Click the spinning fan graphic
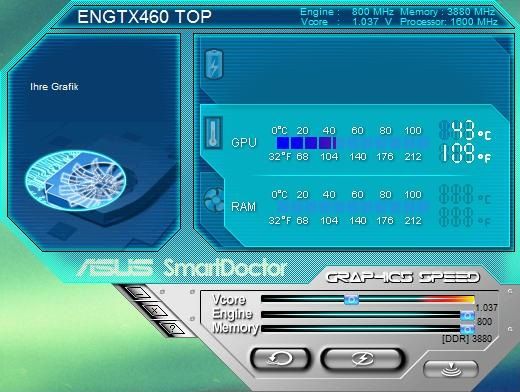 tap(76, 180)
